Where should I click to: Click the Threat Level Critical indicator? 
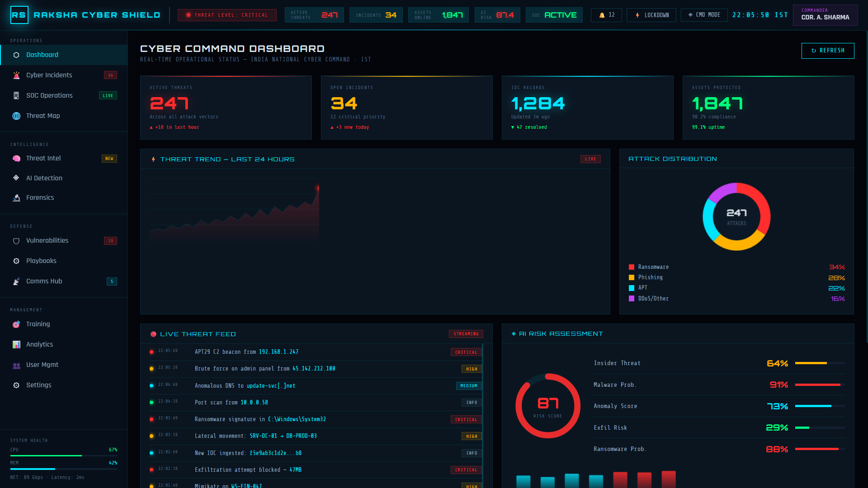click(x=227, y=15)
